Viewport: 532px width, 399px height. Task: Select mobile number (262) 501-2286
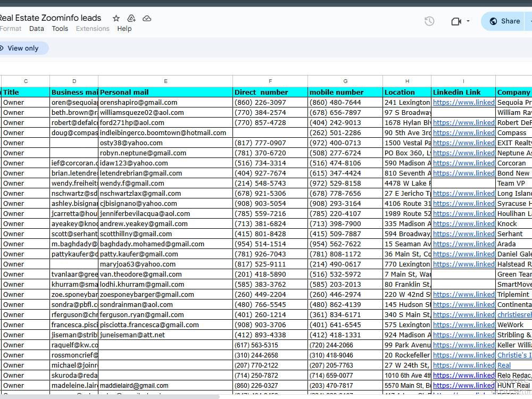pyautogui.click(x=345, y=132)
